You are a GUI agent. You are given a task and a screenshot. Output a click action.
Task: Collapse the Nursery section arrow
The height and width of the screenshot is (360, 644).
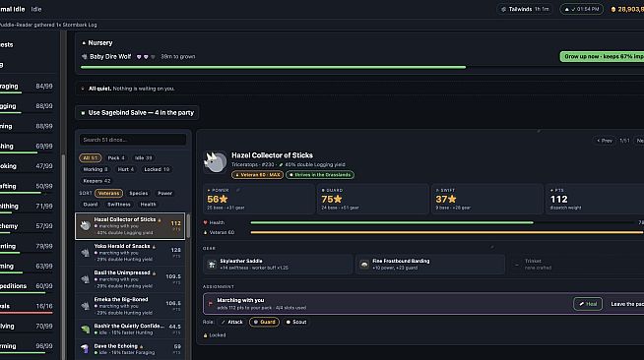point(84,42)
